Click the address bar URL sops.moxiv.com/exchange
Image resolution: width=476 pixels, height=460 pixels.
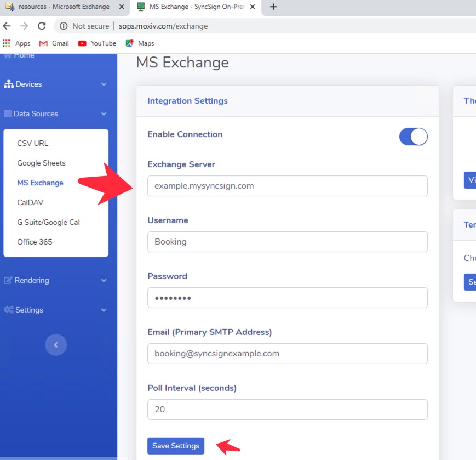(163, 26)
